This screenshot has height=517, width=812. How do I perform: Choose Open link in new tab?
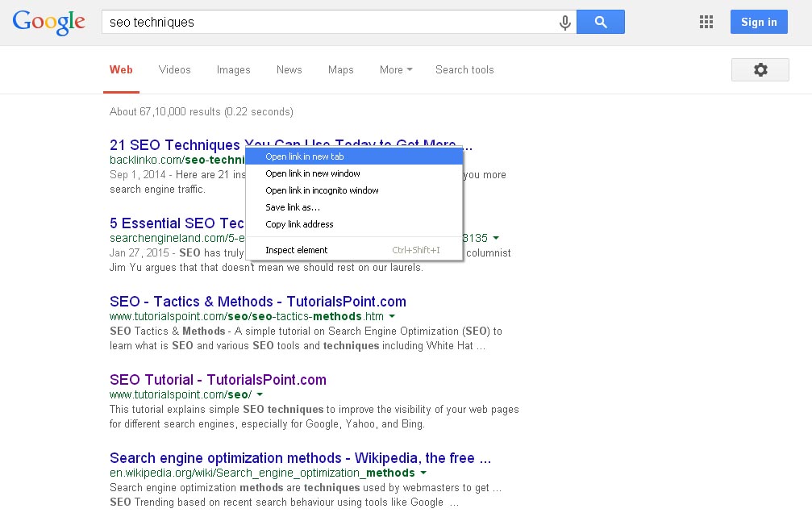tap(354, 156)
